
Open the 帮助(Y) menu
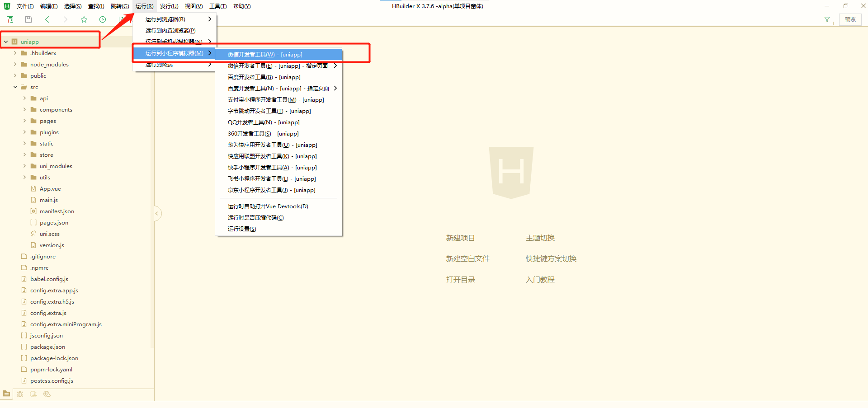coord(242,6)
